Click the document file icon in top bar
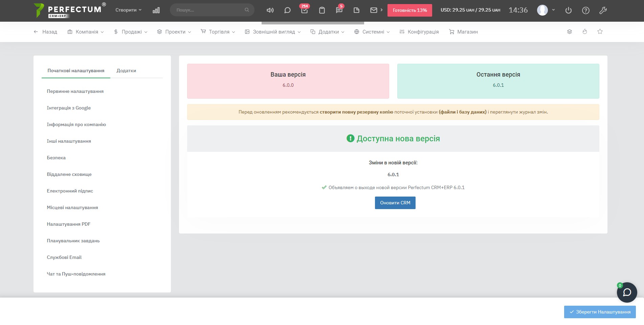Screen dimensions: 644x325 [x=356, y=10]
